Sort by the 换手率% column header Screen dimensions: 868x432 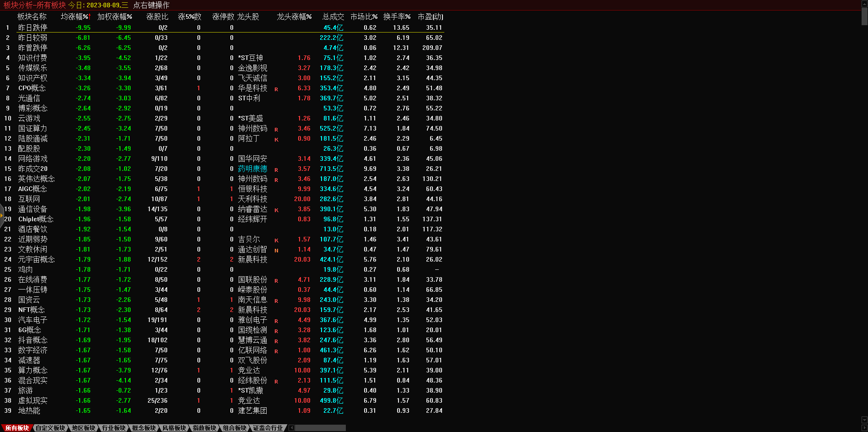click(397, 16)
